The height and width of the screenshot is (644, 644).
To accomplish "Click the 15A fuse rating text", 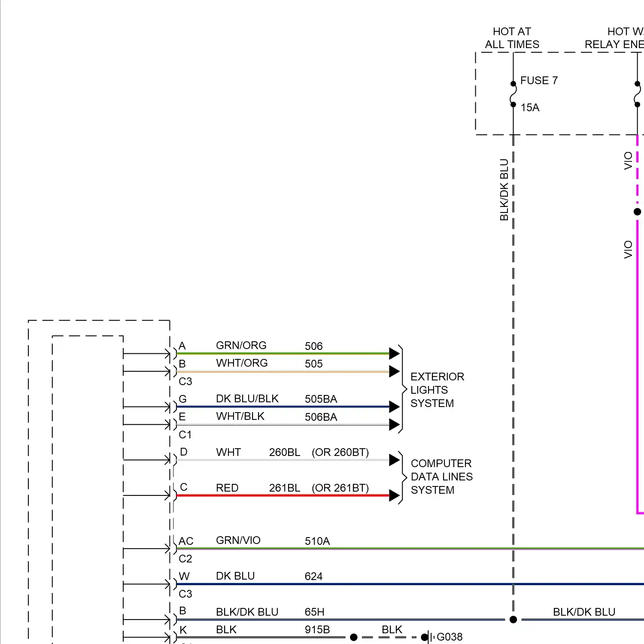I will pyautogui.click(x=530, y=108).
